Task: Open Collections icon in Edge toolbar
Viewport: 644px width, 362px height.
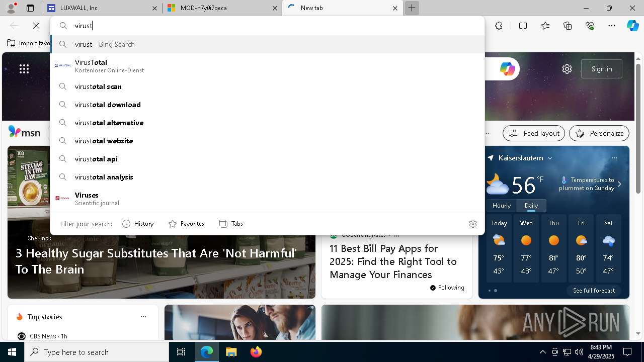Action: point(568,26)
